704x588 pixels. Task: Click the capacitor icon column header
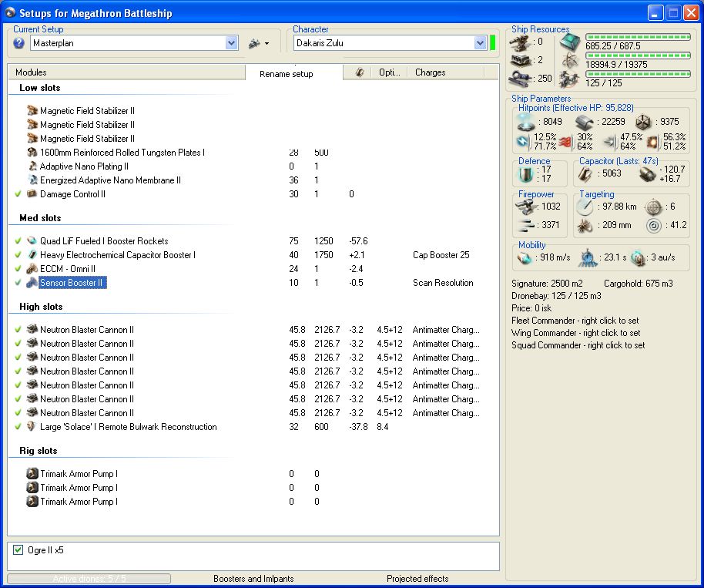pos(359,72)
